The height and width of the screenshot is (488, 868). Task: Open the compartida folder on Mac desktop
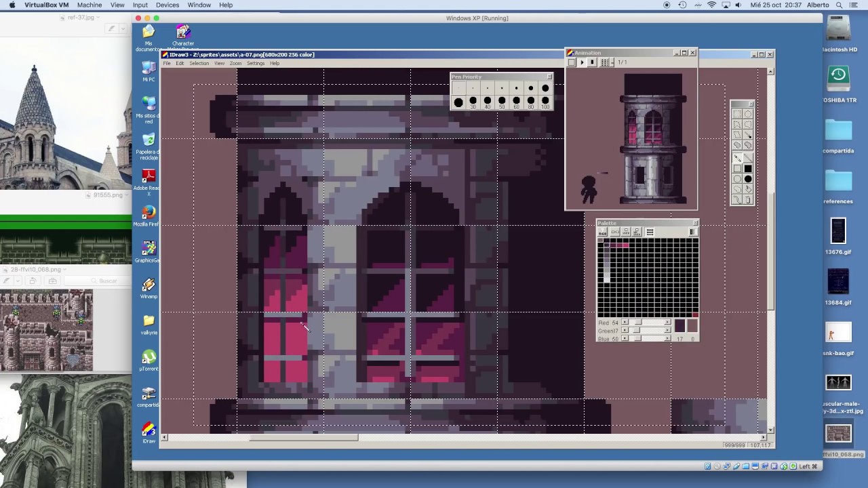point(838,136)
